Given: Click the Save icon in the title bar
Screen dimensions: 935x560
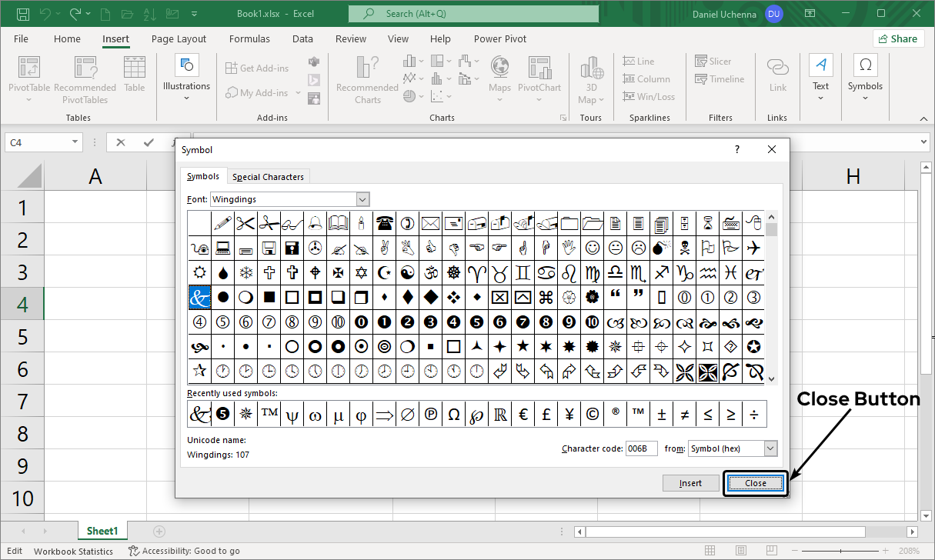Looking at the screenshot, I should [23, 14].
